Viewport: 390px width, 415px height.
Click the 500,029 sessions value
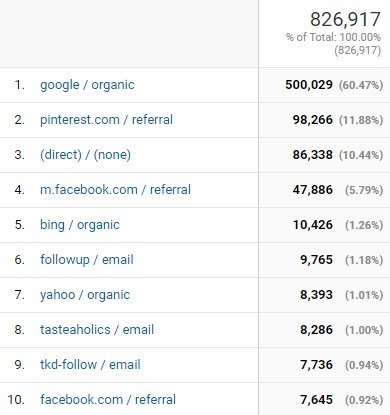click(309, 85)
